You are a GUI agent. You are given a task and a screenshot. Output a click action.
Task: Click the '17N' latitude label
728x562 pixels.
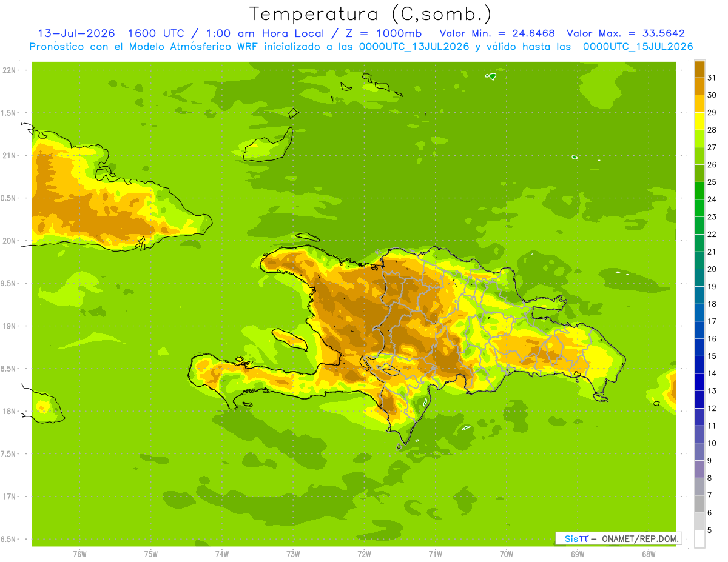click(x=9, y=497)
